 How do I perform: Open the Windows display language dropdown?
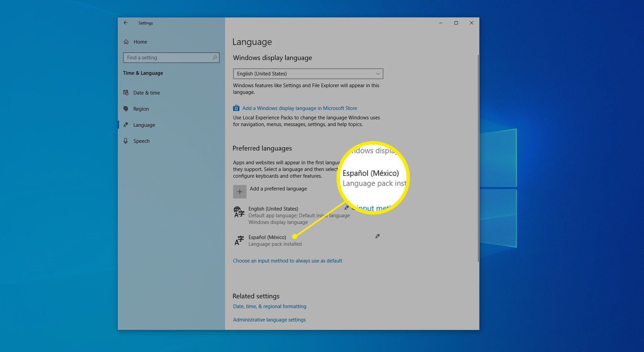point(308,74)
